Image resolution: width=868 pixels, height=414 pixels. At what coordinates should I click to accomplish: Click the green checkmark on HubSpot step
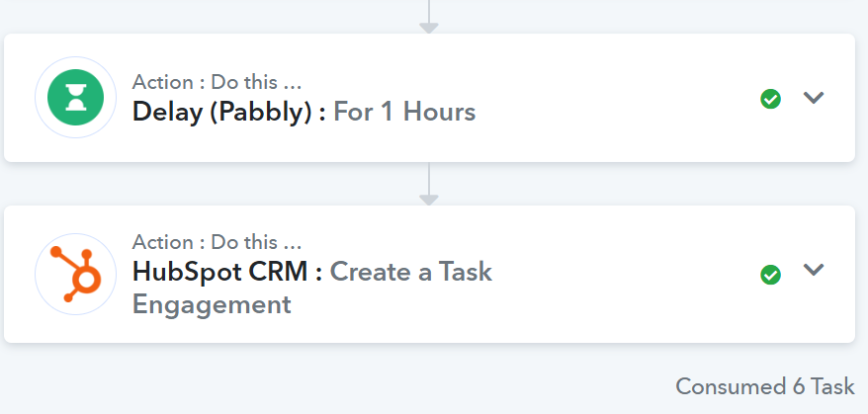click(x=770, y=275)
